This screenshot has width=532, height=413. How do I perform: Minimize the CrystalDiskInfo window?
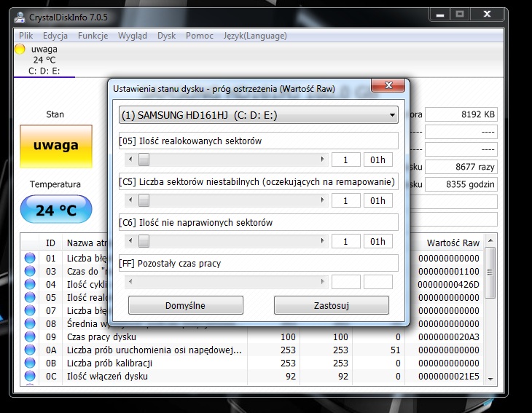click(x=440, y=15)
